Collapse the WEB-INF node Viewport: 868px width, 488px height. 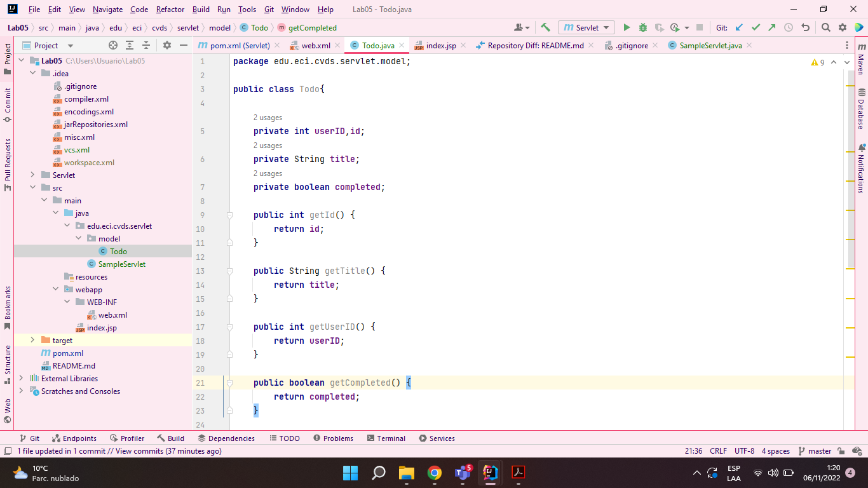pyautogui.click(x=67, y=302)
